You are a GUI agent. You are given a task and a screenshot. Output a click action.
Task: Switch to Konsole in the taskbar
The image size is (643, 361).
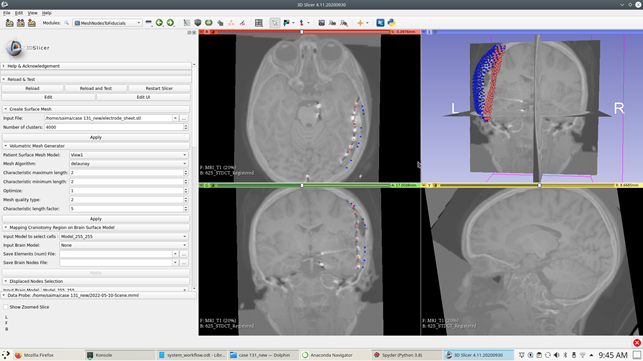119,355
